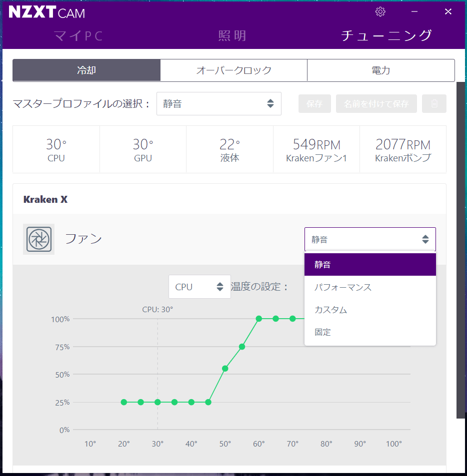Click the Krakenポンプ RPM tile
The height and width of the screenshot is (476, 467).
point(403,149)
